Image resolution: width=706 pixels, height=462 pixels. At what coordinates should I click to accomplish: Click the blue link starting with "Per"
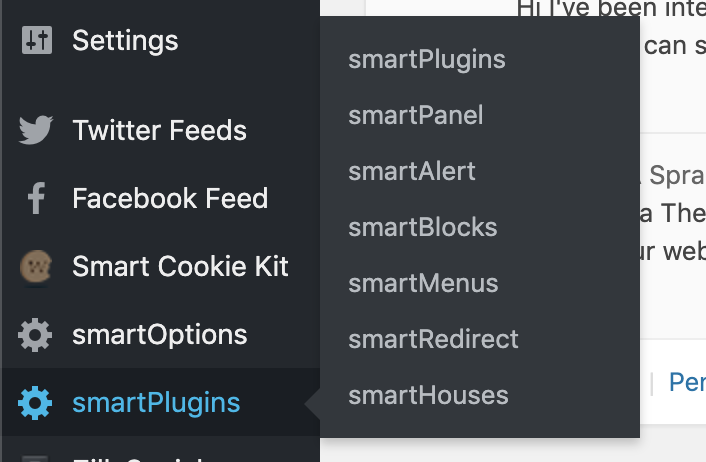click(687, 383)
